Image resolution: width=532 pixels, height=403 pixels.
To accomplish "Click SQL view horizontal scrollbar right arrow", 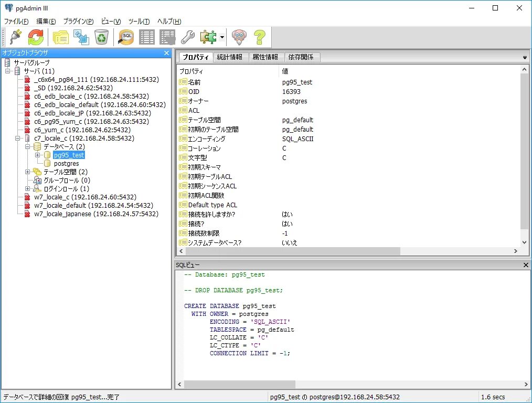I will [x=526, y=384].
